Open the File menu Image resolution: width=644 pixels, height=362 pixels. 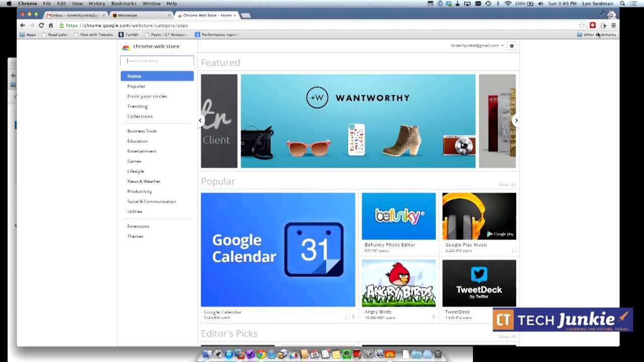[47, 4]
